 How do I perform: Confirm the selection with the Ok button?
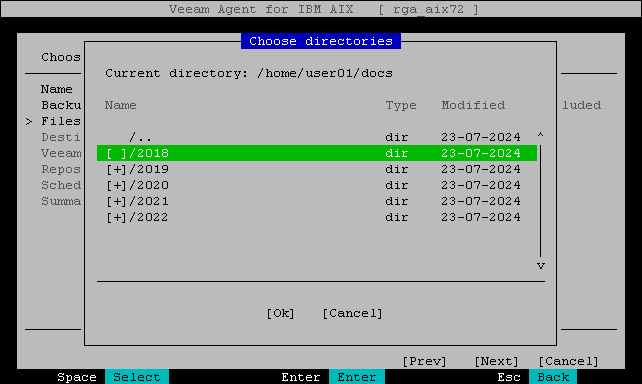tap(280, 313)
